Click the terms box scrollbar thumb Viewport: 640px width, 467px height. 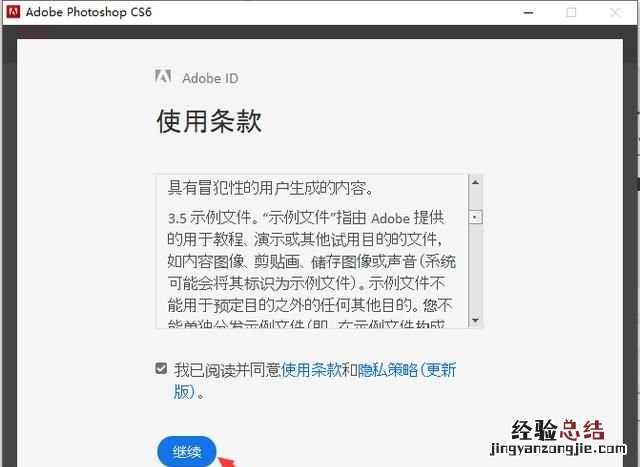pos(475,217)
